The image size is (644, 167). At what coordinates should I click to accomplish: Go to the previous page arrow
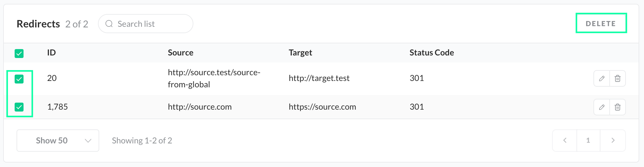565,141
